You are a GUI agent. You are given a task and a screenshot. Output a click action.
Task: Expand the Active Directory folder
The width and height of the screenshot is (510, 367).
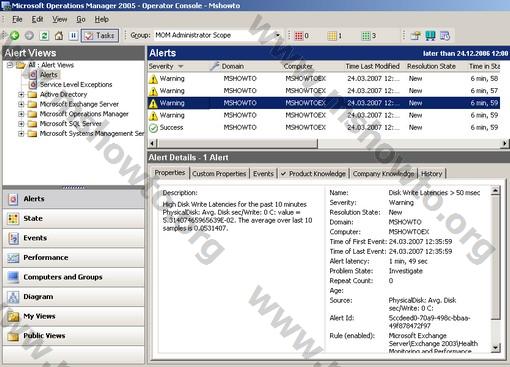pyautogui.click(x=21, y=94)
